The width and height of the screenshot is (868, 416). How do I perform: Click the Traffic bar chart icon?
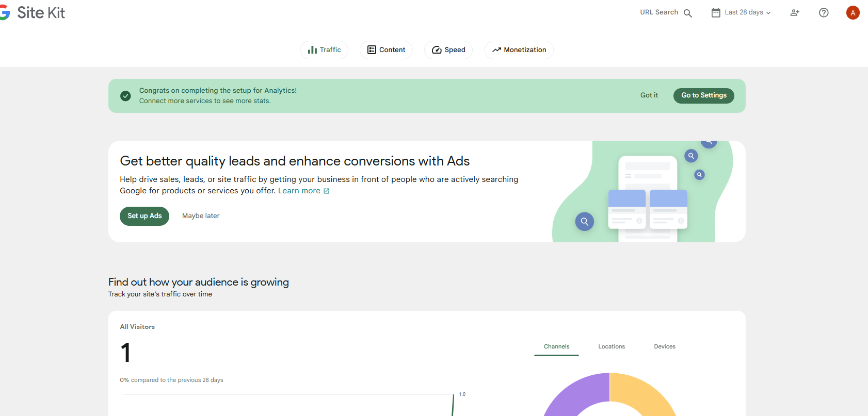pyautogui.click(x=312, y=50)
